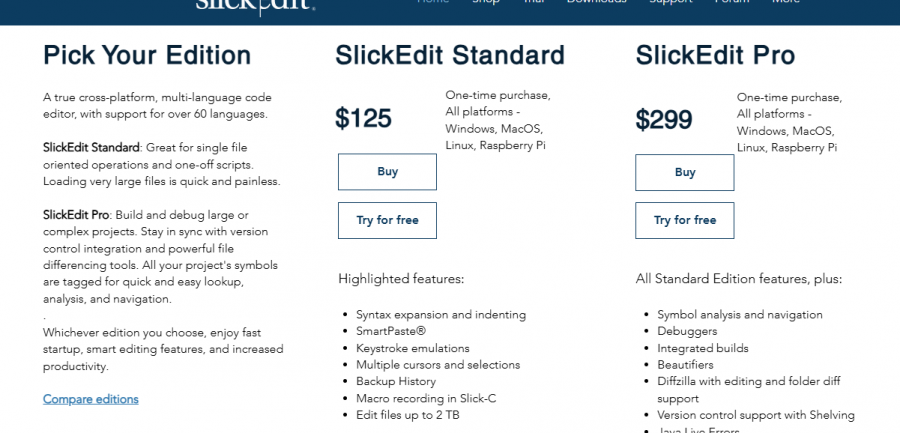The height and width of the screenshot is (433, 900).
Task: Visit the Forum navigation link
Action: click(732, 3)
